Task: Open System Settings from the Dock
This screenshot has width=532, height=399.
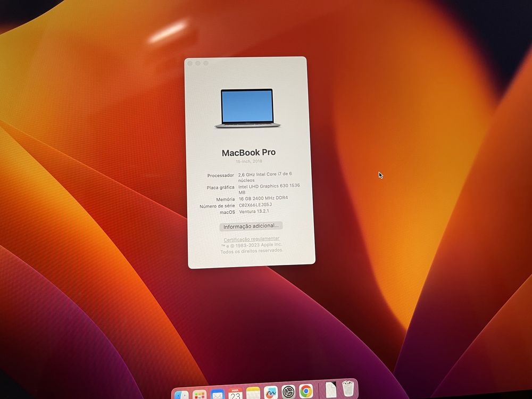Action: pyautogui.click(x=288, y=392)
